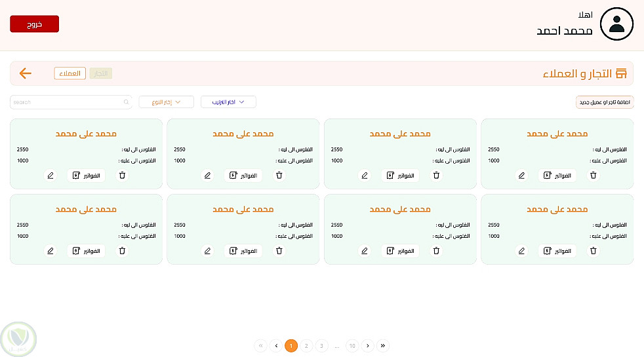Click the store icon beside التجار و العملاء

point(622,73)
